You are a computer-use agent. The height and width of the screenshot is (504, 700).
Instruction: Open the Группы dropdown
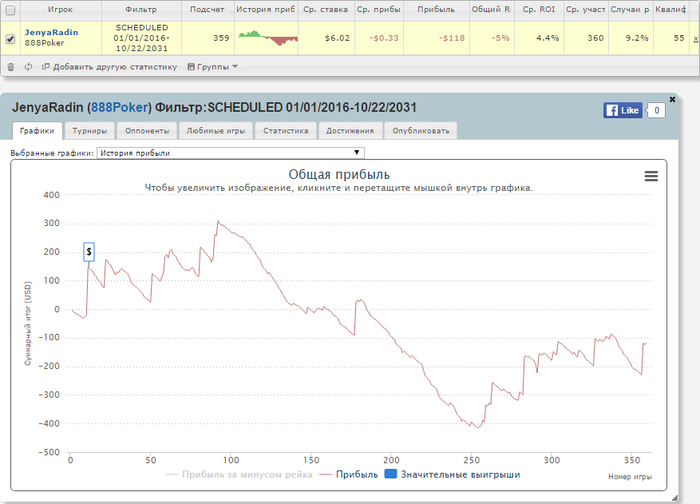(x=212, y=67)
